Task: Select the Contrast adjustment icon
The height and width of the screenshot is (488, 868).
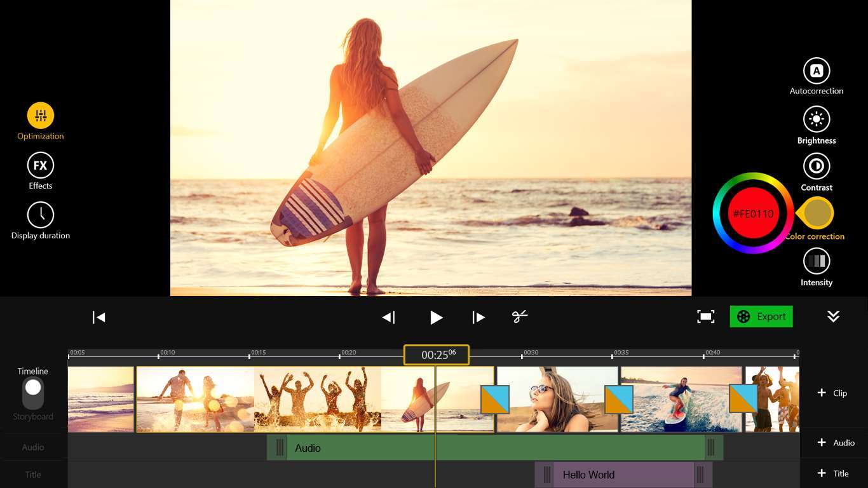Action: tap(817, 166)
